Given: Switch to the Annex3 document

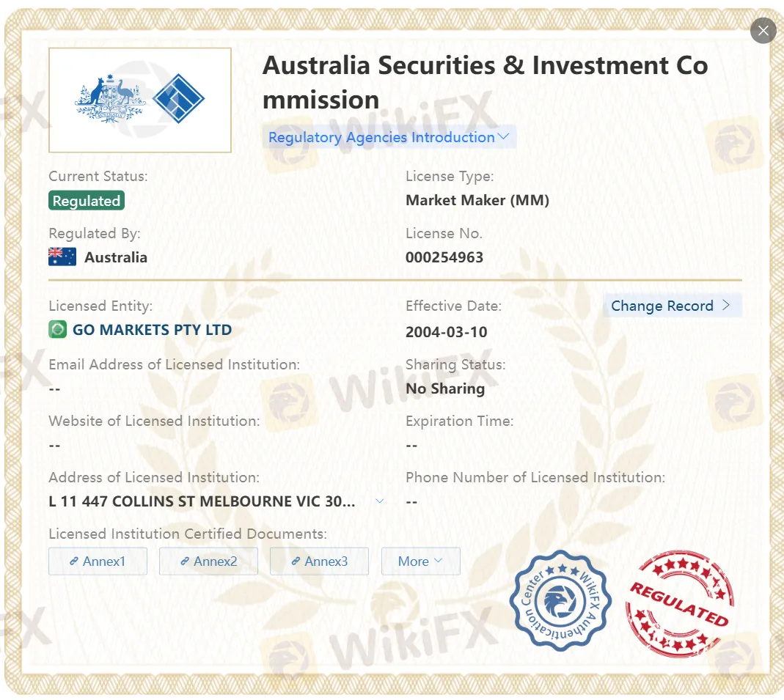Looking at the screenshot, I should click(x=319, y=561).
